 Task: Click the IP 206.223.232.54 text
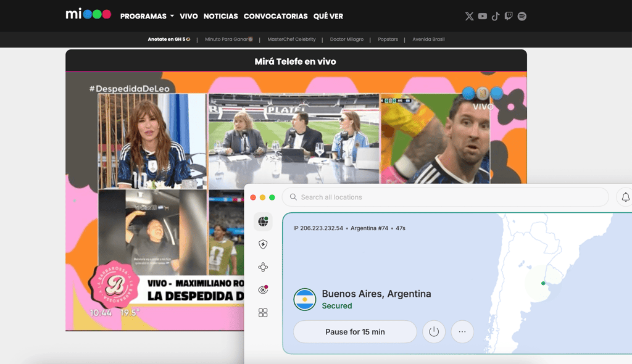[318, 228]
